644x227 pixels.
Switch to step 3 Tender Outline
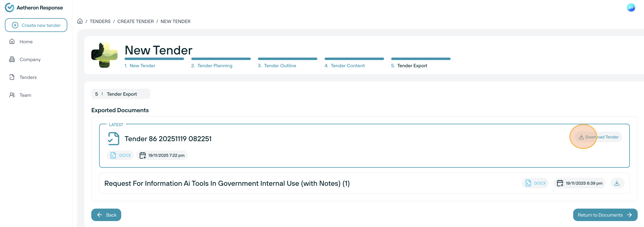pyautogui.click(x=280, y=65)
